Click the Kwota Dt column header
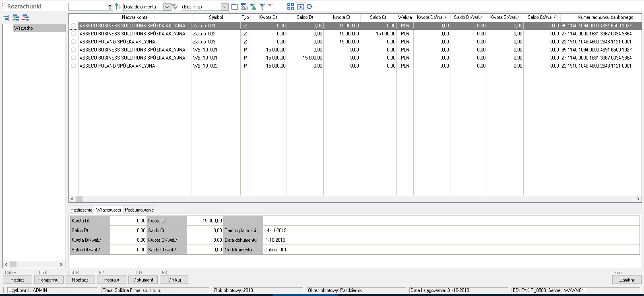 268,17
